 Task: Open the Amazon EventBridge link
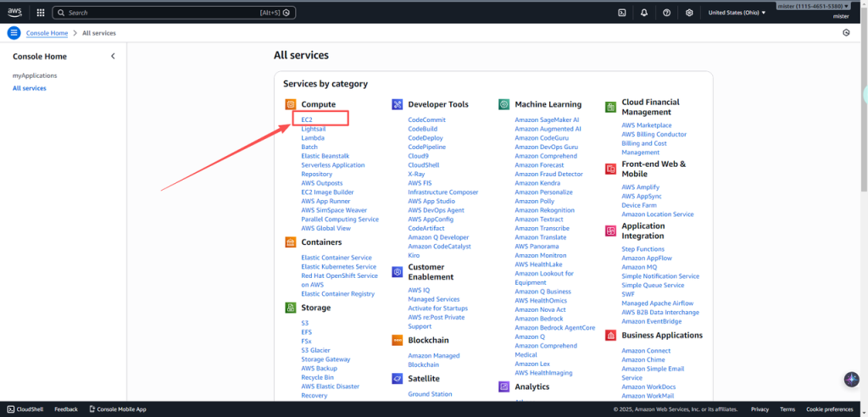(652, 321)
